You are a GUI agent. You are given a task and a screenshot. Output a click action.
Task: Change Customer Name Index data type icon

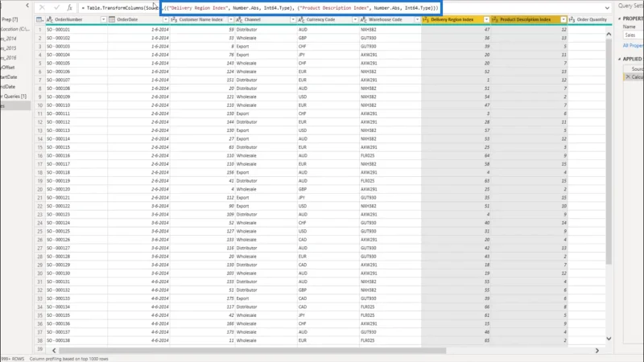pyautogui.click(x=174, y=19)
